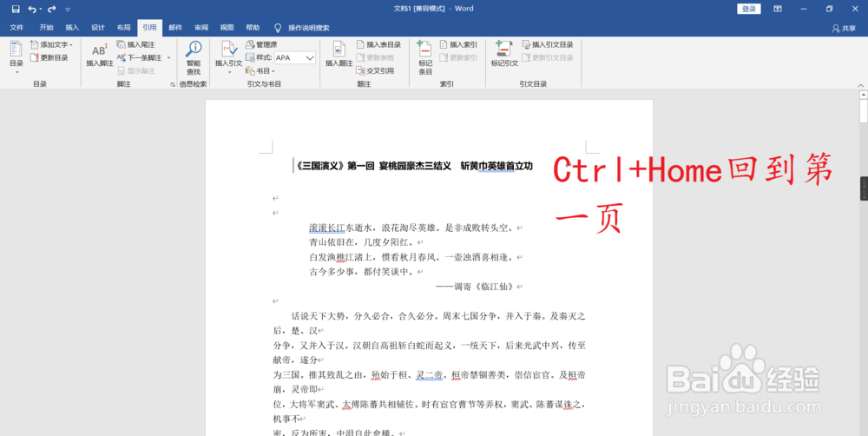
Task: Open the quick access toolbar customize arrow
Action: click(68, 10)
